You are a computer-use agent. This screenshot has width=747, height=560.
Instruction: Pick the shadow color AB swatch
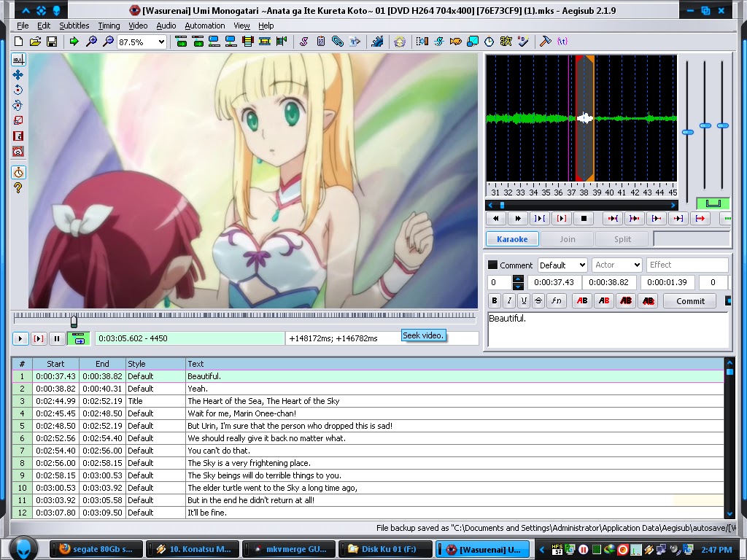(x=649, y=301)
